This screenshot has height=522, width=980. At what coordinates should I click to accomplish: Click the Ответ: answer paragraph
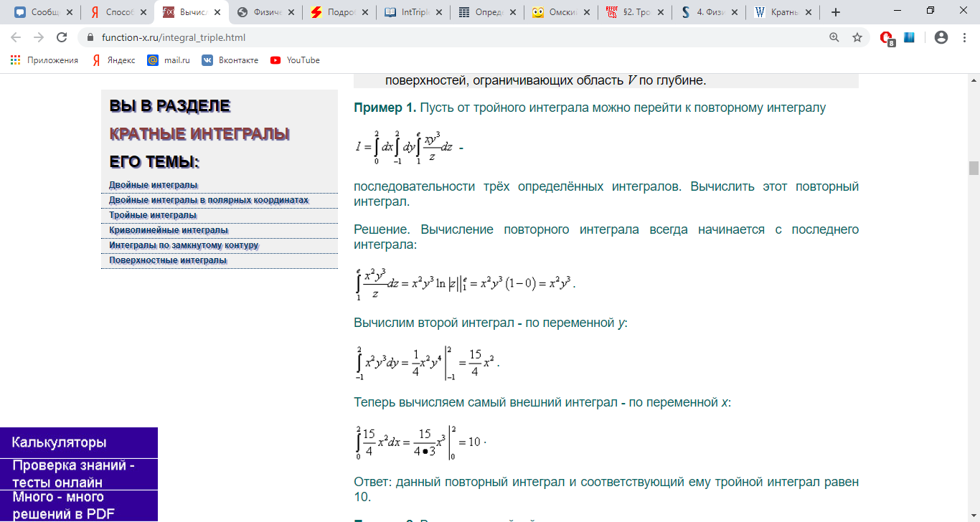606,489
